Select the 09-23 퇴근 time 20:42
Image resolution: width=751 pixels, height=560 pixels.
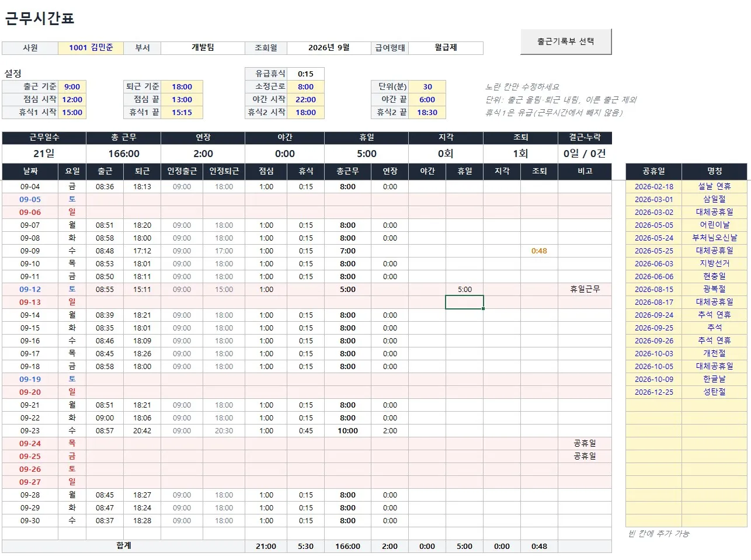142,431
